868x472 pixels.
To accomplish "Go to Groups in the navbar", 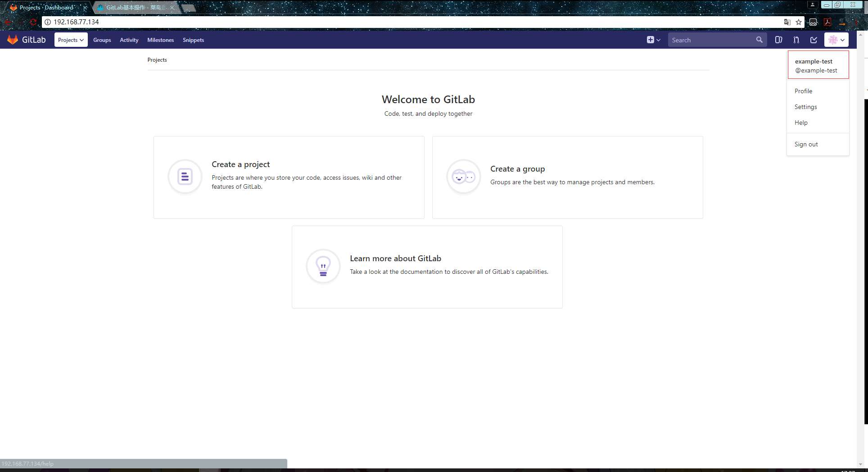I will (102, 40).
